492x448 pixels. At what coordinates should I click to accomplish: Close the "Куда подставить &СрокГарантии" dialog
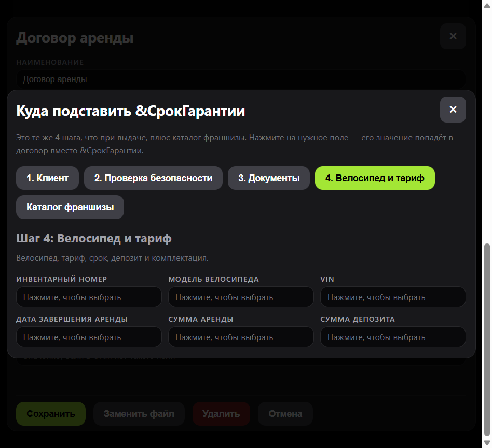tap(453, 109)
